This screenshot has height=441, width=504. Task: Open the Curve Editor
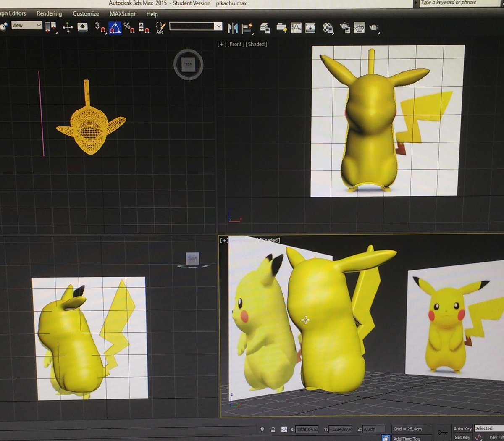pyautogui.click(x=296, y=28)
